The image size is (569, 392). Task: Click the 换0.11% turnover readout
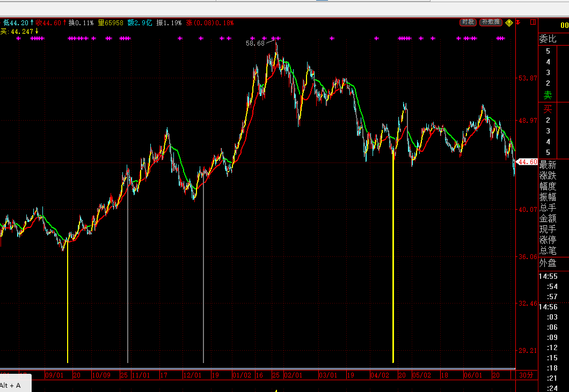tap(81, 23)
